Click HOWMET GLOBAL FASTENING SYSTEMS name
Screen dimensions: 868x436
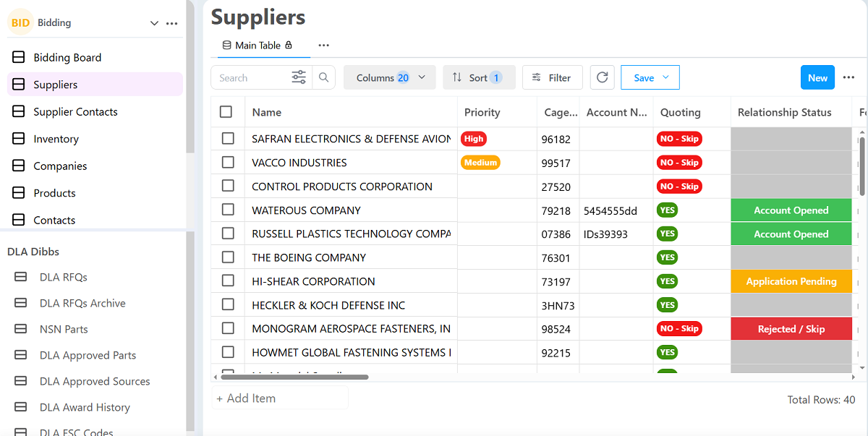point(352,352)
